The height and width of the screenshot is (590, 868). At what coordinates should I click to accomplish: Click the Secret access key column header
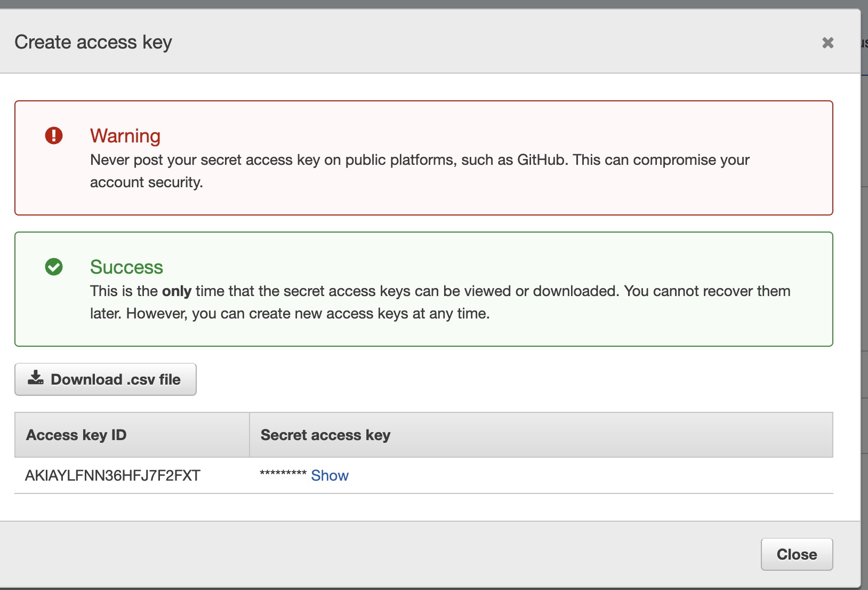(x=325, y=435)
